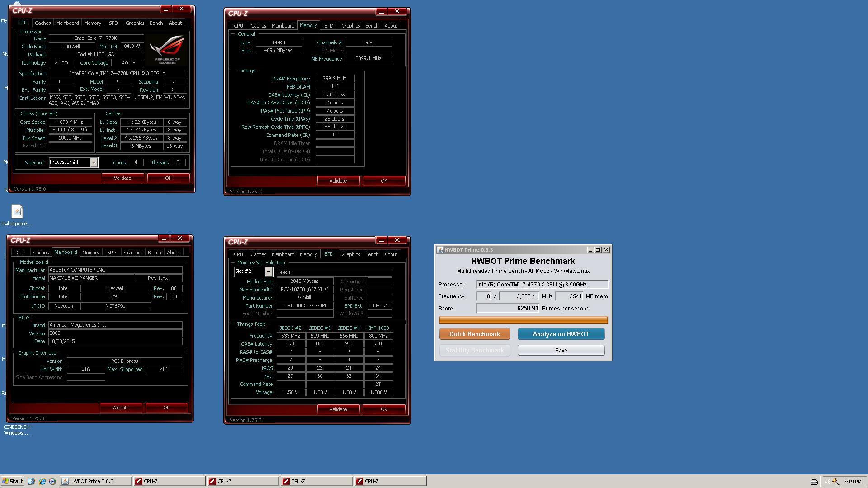The width and height of the screenshot is (868, 488).
Task: Open Caches tab in the Mainboard window
Action: 41,253
